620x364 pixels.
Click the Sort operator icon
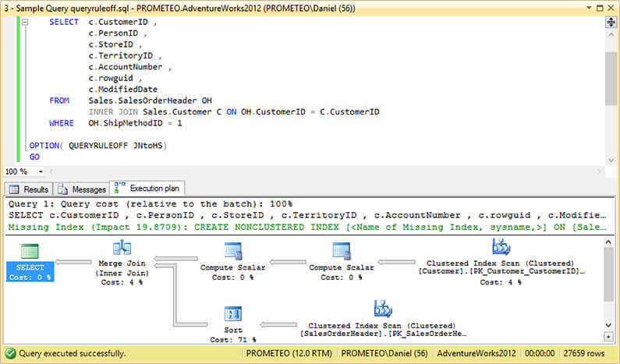point(233,315)
